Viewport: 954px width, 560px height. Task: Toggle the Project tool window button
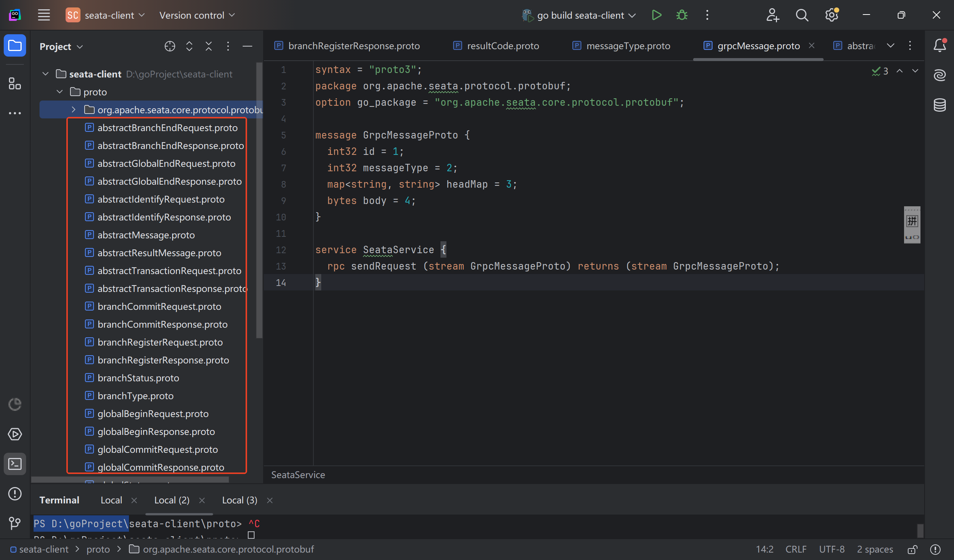(15, 46)
